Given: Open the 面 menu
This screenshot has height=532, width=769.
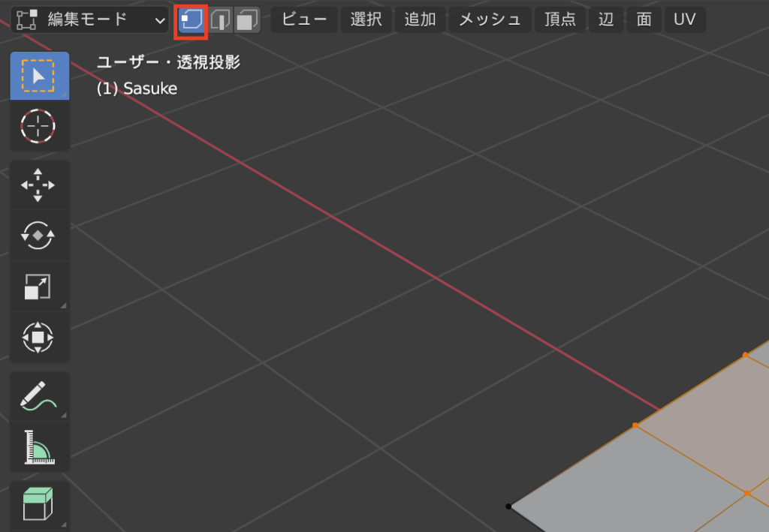Looking at the screenshot, I should tap(644, 20).
